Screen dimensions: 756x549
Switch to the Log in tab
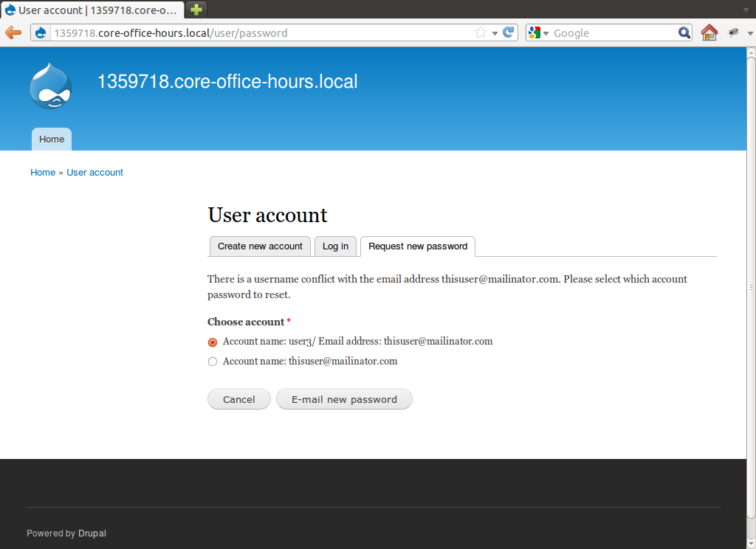coord(335,246)
